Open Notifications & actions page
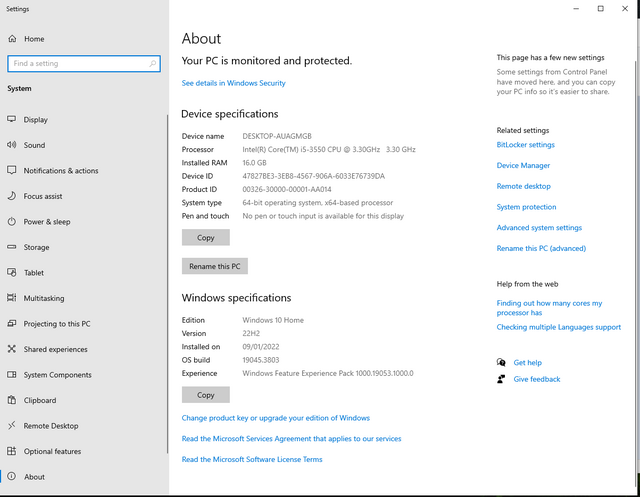Viewport: 640px width, 497px height. 84,171
